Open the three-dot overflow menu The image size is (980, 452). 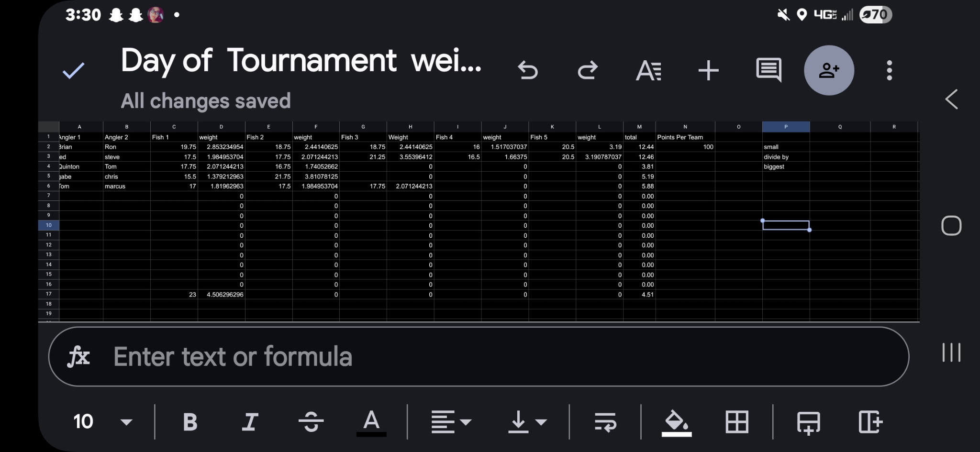click(x=889, y=70)
